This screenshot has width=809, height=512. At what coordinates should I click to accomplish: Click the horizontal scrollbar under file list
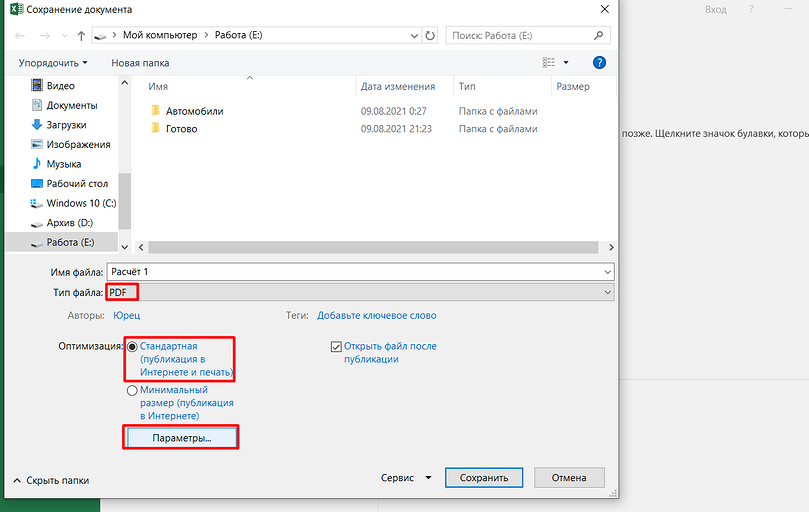click(x=370, y=246)
